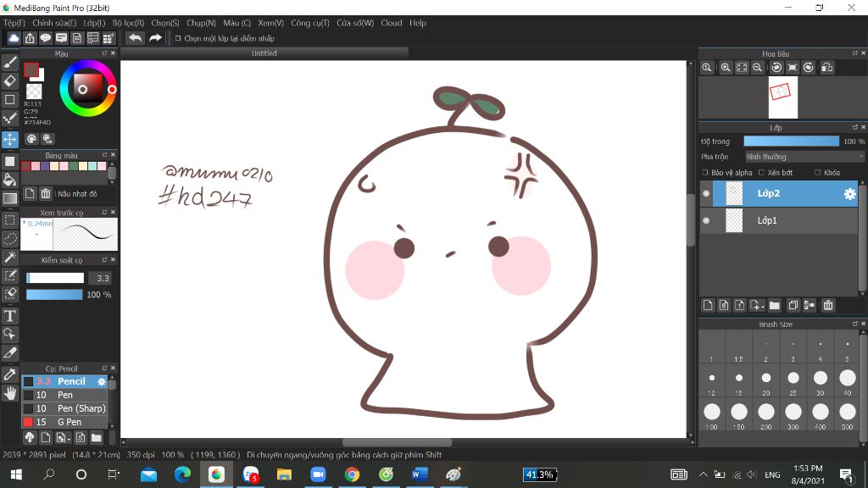The height and width of the screenshot is (488, 868).
Task: Open Zoom app from taskbar
Action: [x=318, y=474]
